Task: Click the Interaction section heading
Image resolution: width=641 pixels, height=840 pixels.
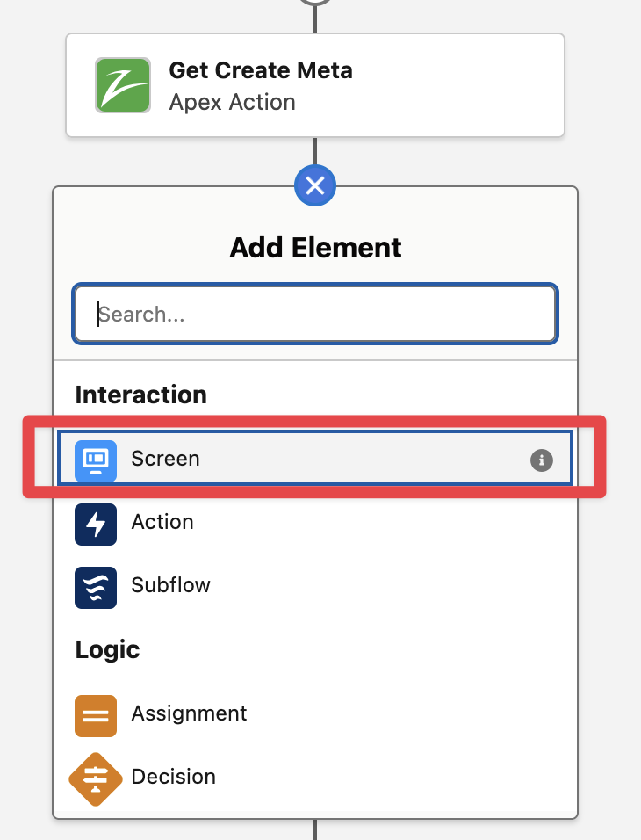Action: (141, 395)
